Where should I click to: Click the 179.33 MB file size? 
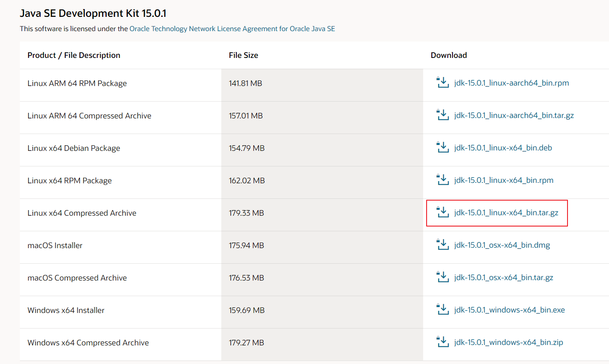pyautogui.click(x=246, y=213)
